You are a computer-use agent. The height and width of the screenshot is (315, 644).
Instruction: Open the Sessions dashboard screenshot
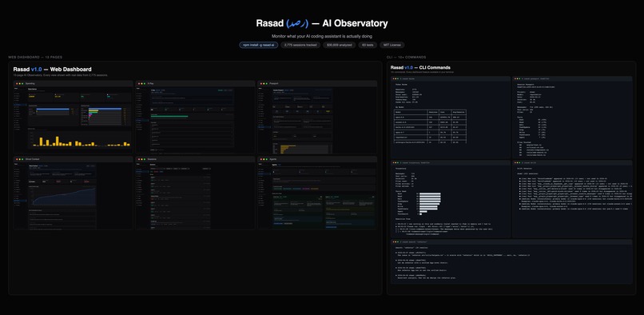tap(195, 193)
